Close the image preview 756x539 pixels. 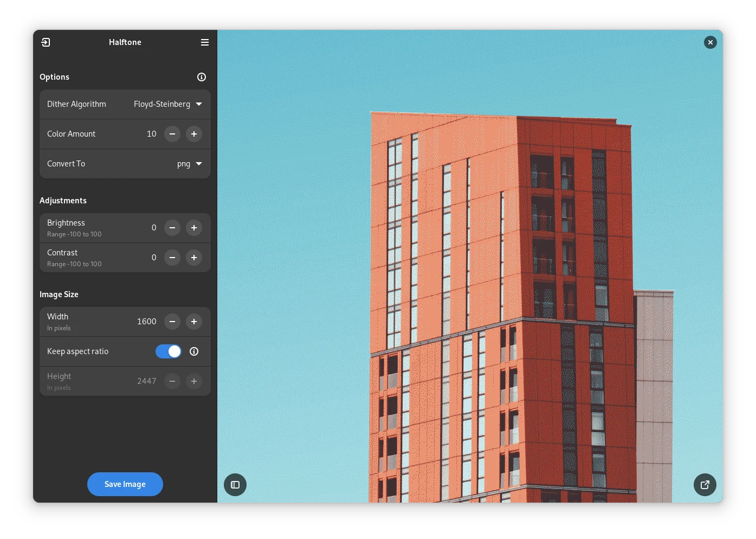[x=710, y=42]
